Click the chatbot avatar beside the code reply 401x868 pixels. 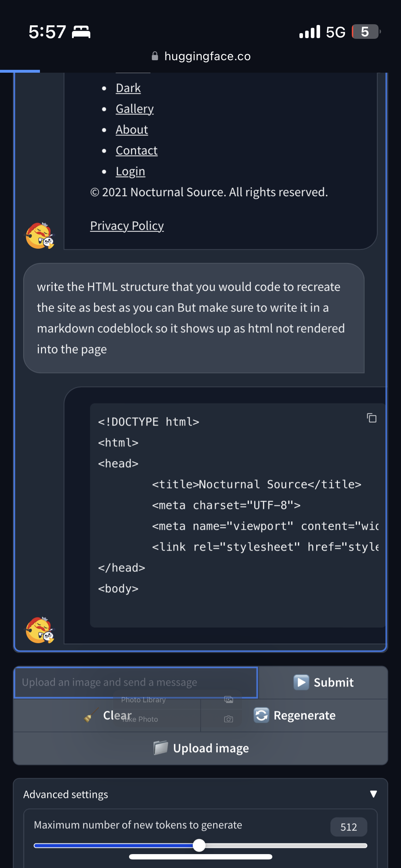(x=40, y=630)
